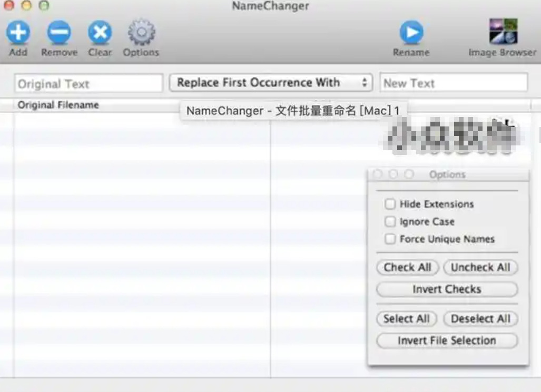
Task: Toggle the Ignore Case checkbox
Action: 390,221
